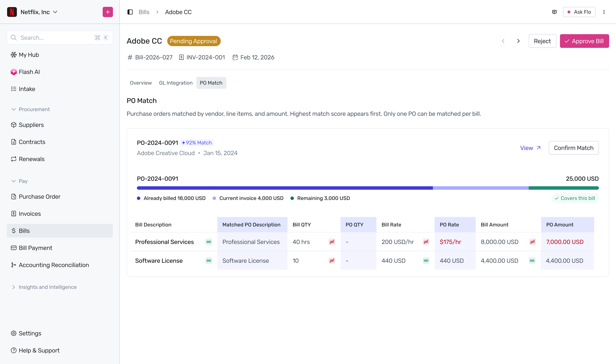Click mismatch icon beside 200 USD/hr
The height and width of the screenshot is (364, 616).
click(x=426, y=242)
